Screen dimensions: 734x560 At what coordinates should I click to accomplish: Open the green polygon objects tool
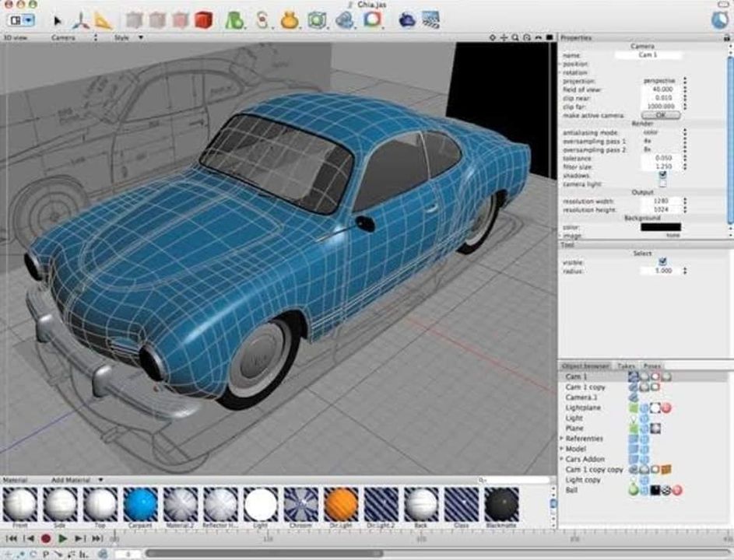234,20
